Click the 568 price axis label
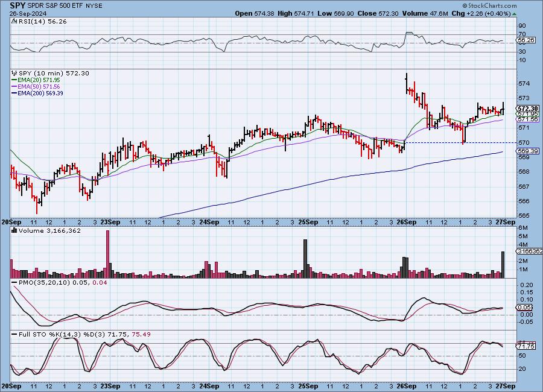The width and height of the screenshot is (543, 392). (524, 172)
